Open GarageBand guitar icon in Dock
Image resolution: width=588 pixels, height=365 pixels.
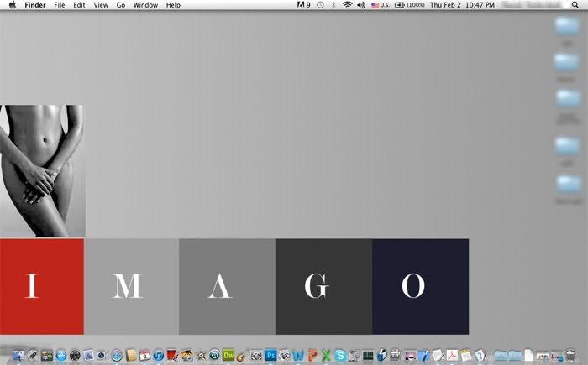click(242, 355)
